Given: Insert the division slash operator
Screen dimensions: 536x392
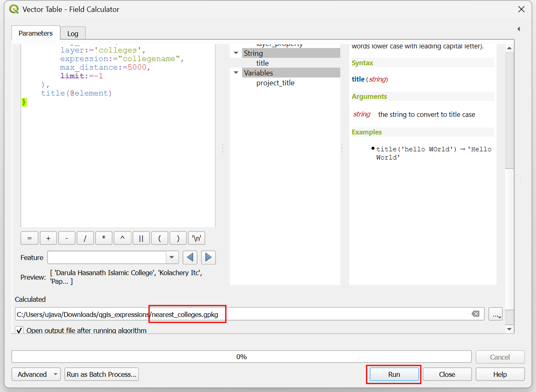Looking at the screenshot, I should point(85,238).
